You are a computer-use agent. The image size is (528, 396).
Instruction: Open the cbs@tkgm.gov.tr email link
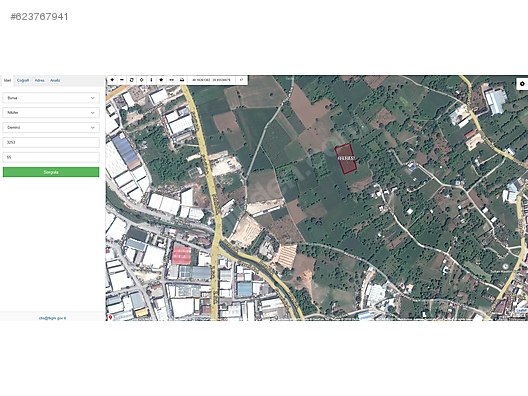click(53, 318)
